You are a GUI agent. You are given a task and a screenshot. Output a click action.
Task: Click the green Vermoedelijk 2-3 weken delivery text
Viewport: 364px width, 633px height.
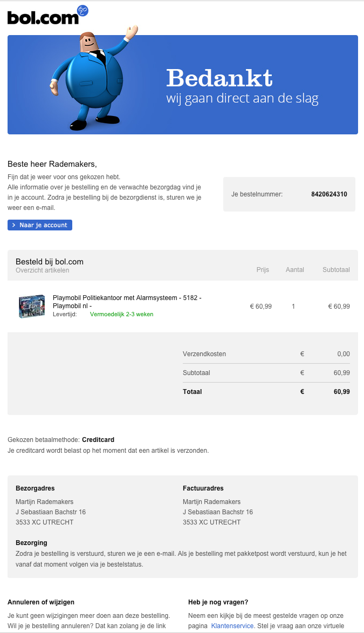click(121, 314)
